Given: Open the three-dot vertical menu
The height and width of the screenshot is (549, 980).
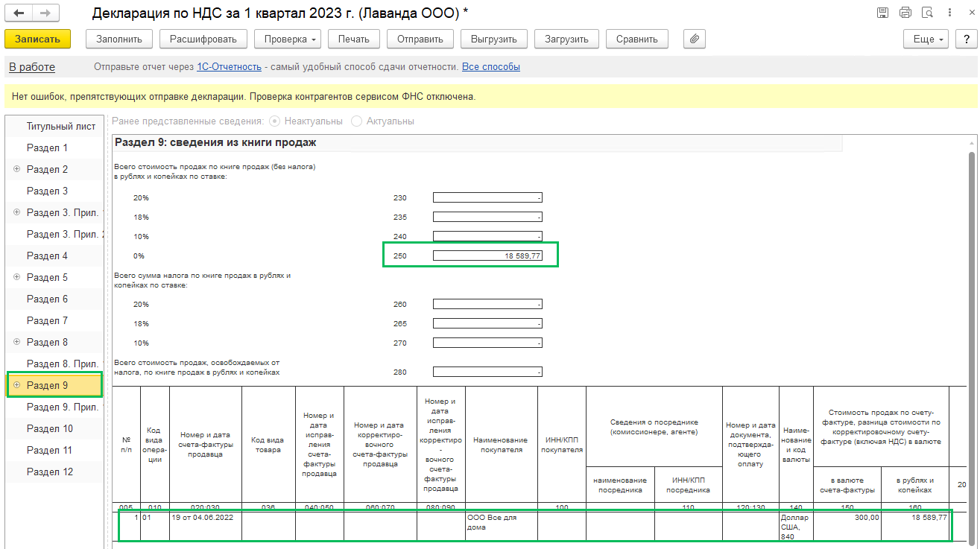Looking at the screenshot, I should point(949,13).
